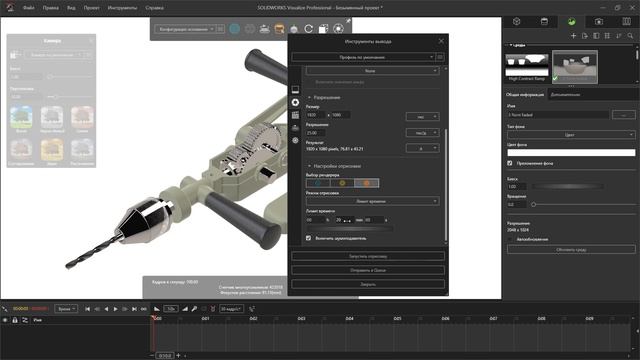Screen dimensions: 640x360
Task: Click the sort icon in palette toolbar
Action: [619, 36]
